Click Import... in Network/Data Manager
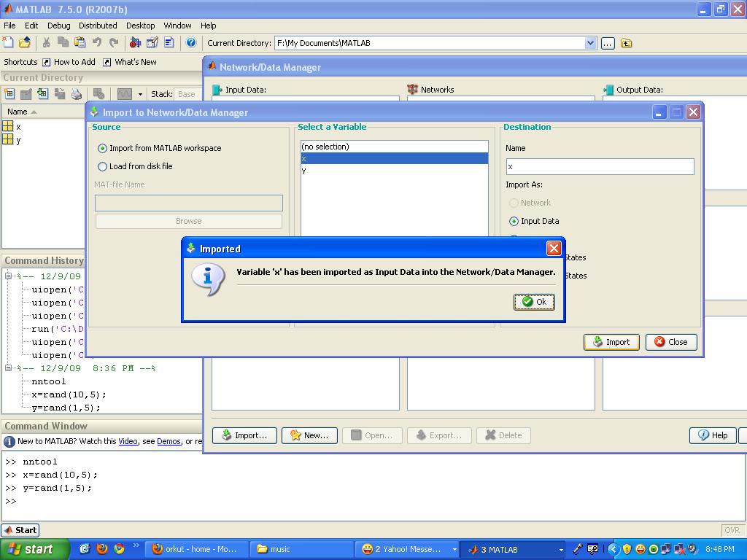 [244, 435]
